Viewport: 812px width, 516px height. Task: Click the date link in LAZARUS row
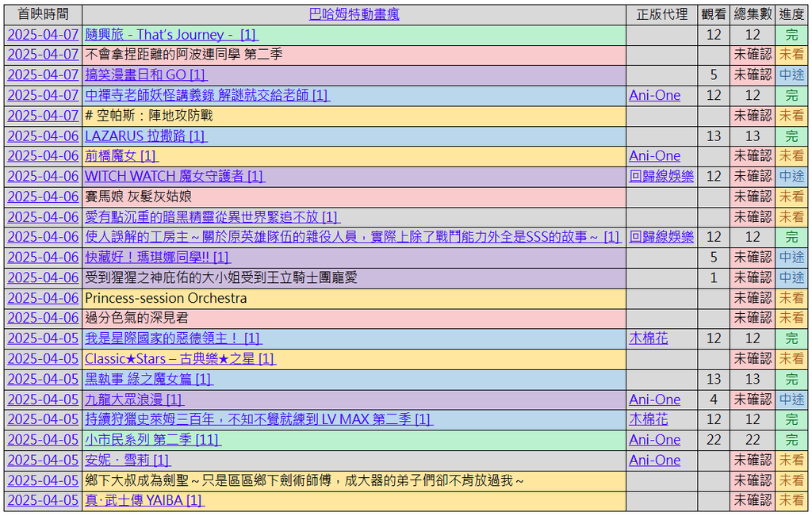click(43, 136)
